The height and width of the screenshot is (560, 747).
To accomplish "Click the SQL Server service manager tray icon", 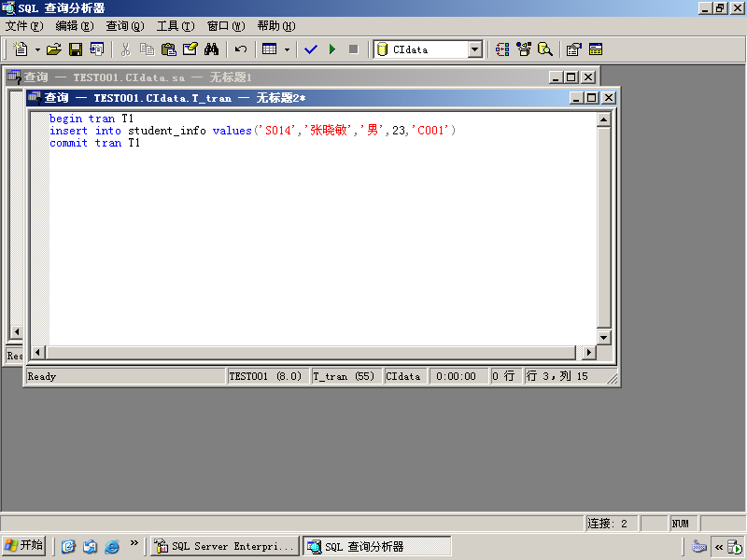I will pos(735,547).
